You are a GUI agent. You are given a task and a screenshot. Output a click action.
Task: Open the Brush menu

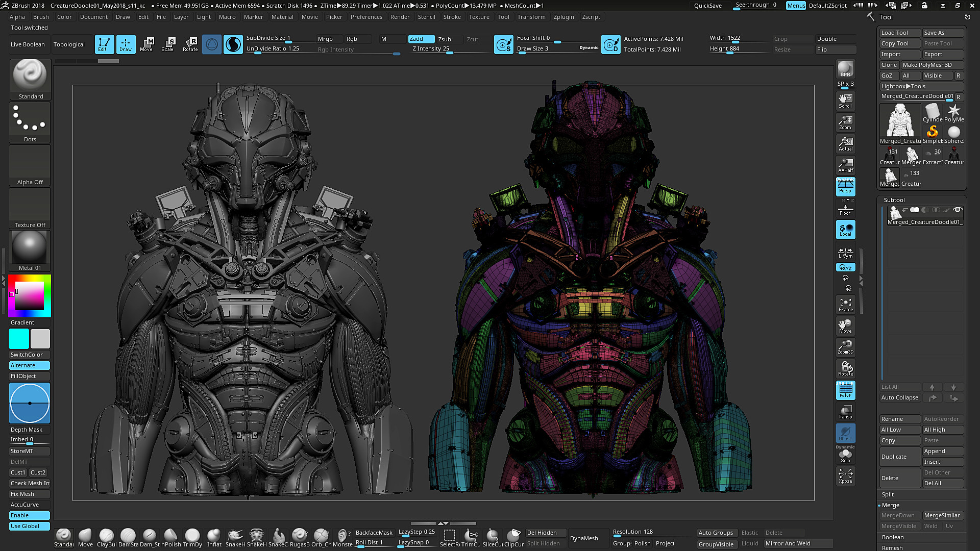pos(41,17)
